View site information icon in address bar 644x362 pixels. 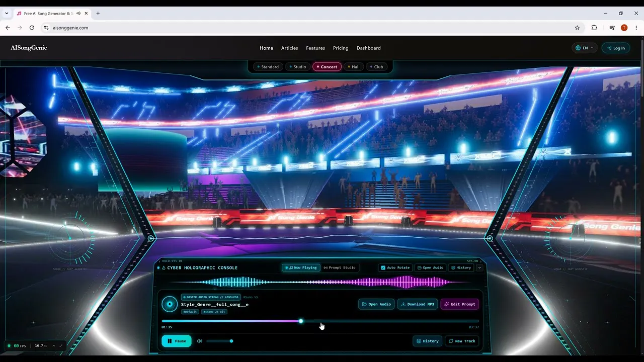[x=46, y=28]
